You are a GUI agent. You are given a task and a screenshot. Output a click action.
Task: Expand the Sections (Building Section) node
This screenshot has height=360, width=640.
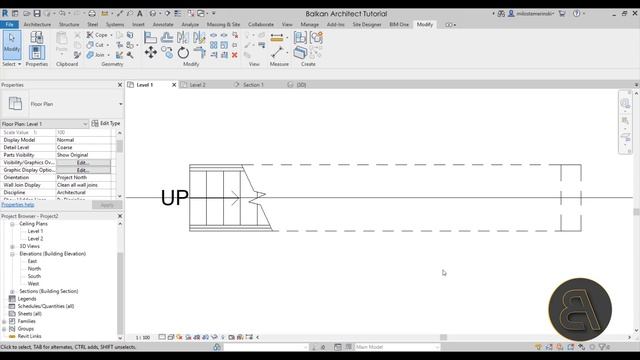12,291
